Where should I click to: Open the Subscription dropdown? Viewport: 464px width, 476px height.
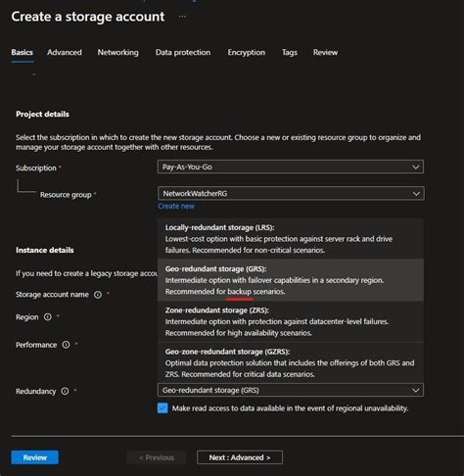[291, 167]
